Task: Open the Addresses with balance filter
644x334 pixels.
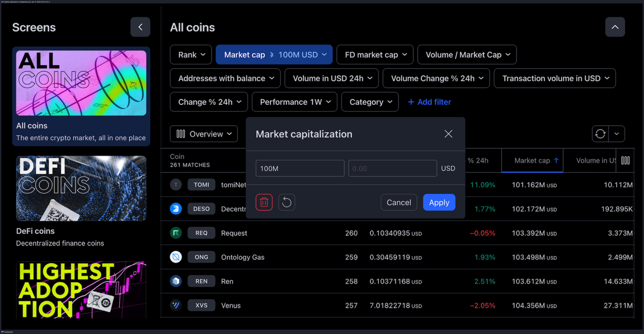Action: point(225,78)
